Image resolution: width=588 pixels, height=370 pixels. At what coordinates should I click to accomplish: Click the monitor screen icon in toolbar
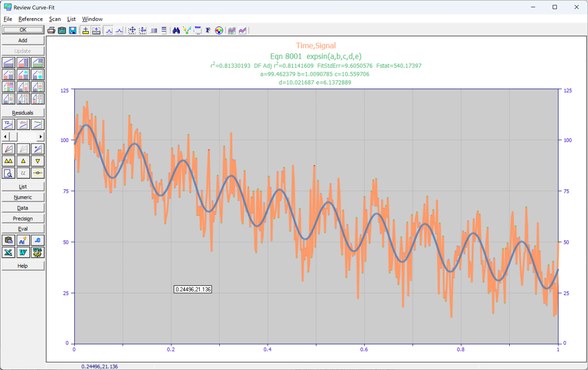[x=198, y=30]
